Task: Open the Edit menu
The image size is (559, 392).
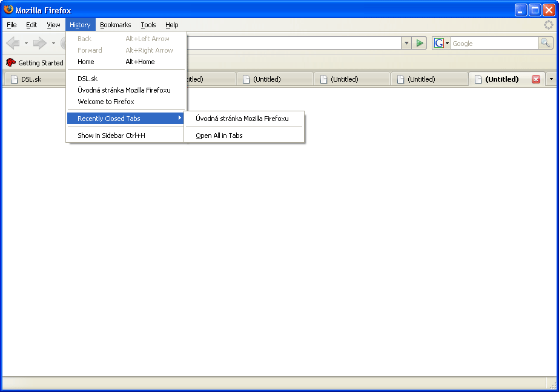Action: 31,25
